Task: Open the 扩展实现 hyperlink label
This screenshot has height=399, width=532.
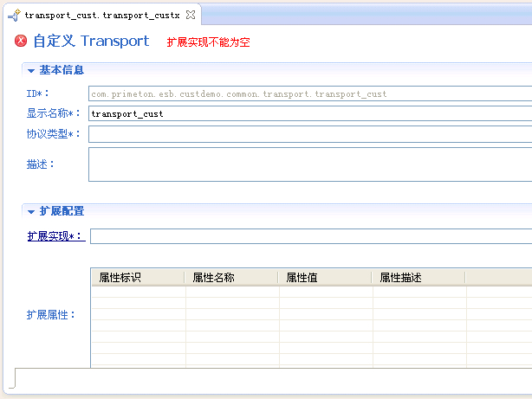Action: tap(55, 236)
